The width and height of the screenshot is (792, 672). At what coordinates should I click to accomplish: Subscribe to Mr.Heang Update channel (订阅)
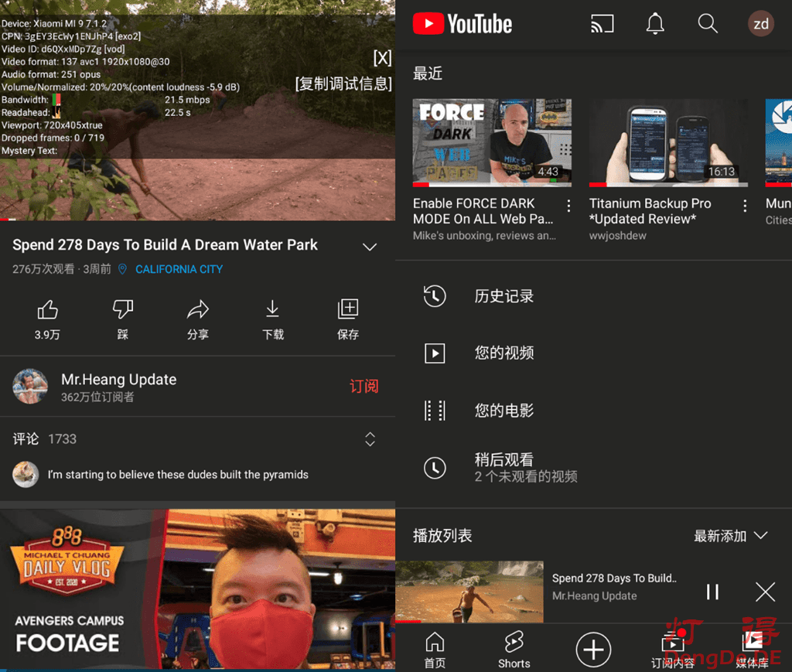click(364, 386)
